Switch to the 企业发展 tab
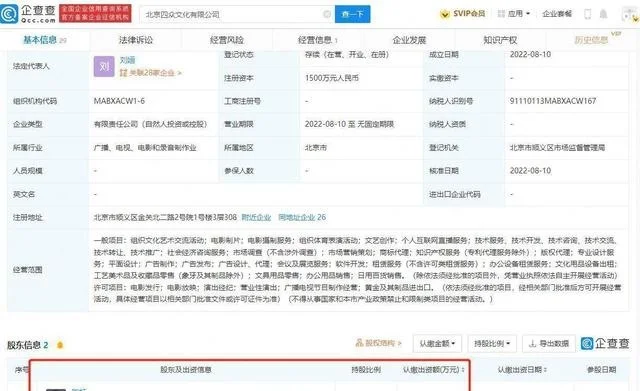640x391 pixels. (409, 40)
